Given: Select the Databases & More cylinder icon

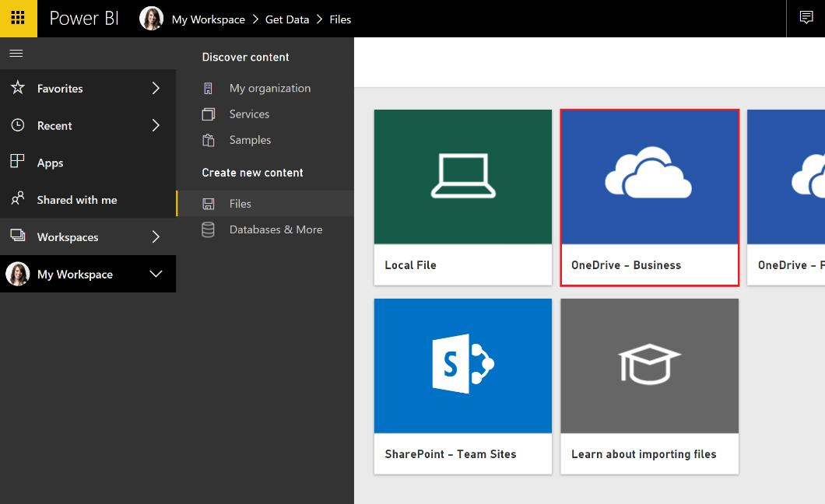Looking at the screenshot, I should click(x=209, y=229).
